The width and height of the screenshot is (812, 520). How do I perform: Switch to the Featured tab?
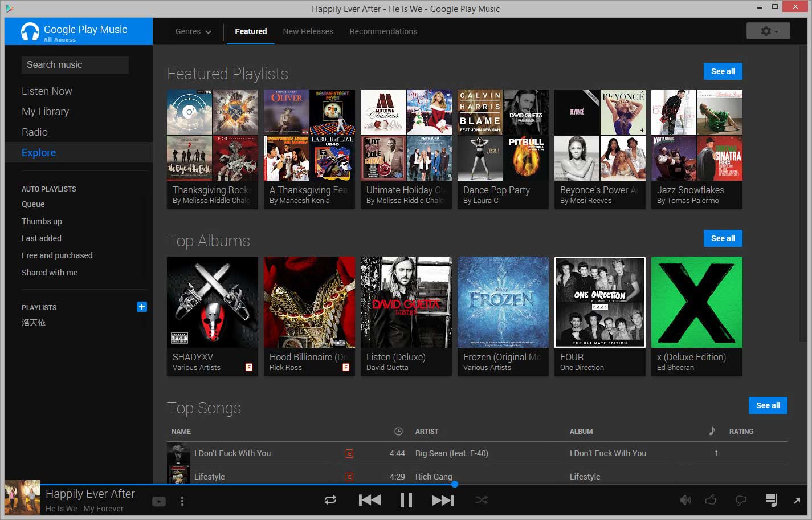pos(251,31)
